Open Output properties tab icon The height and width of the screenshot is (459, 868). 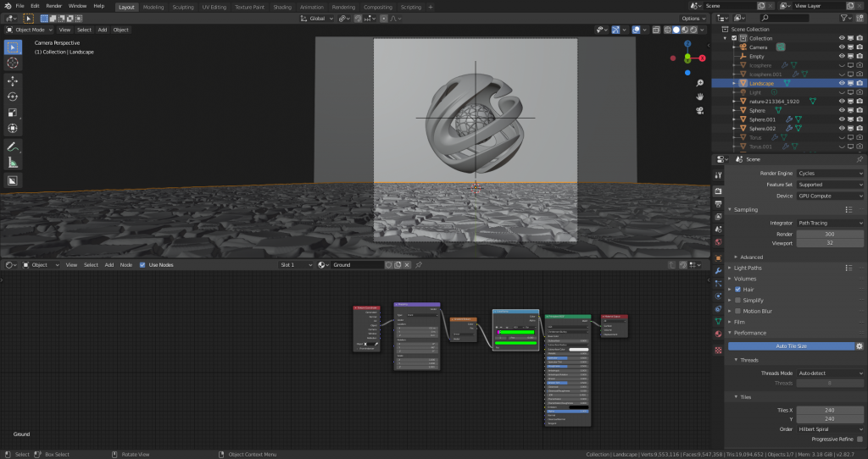(718, 204)
